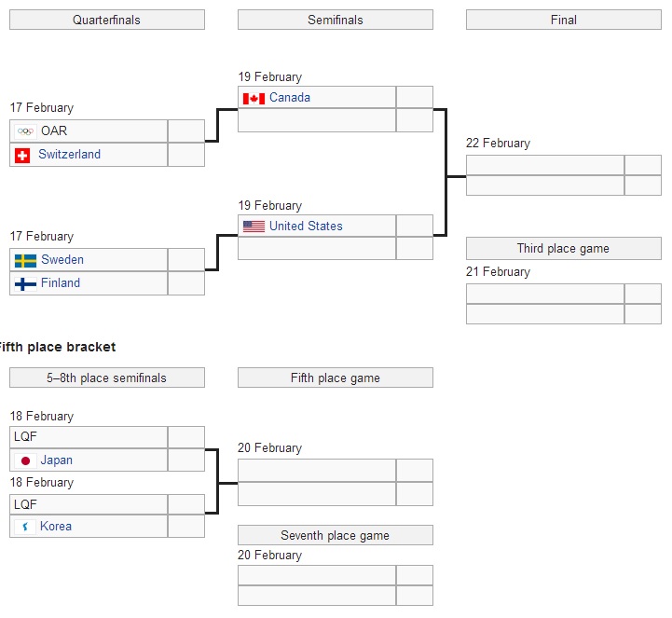672x618 pixels.
Task: Click the Final column header
Action: point(564,20)
